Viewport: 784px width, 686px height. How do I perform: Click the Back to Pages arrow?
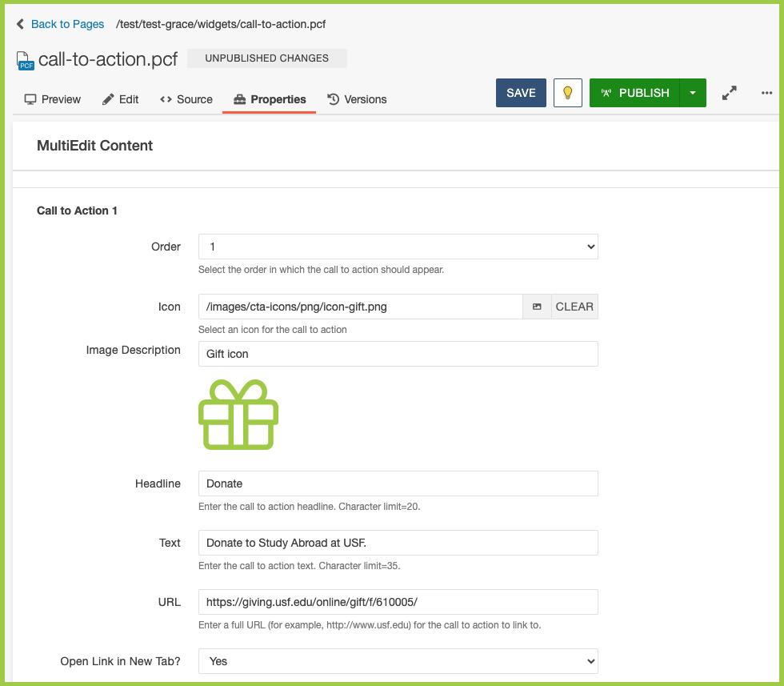20,24
